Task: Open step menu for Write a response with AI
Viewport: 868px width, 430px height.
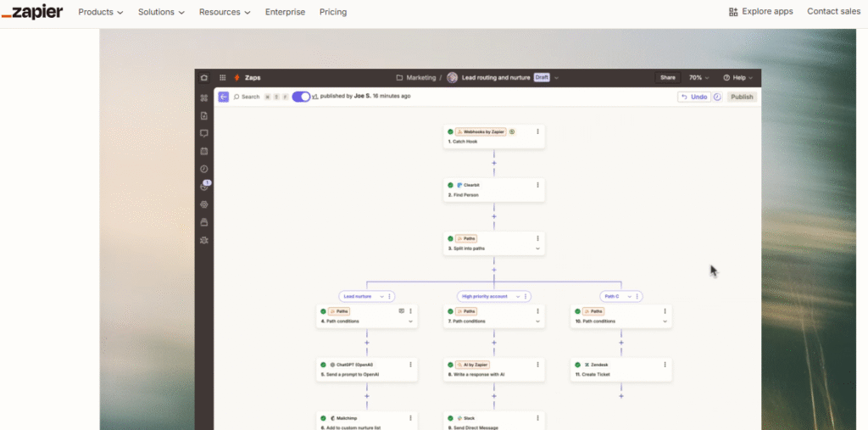Action: coord(537,365)
